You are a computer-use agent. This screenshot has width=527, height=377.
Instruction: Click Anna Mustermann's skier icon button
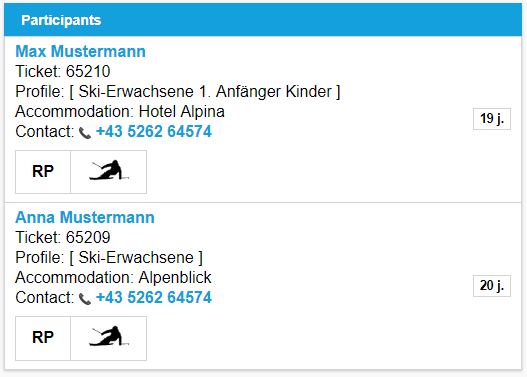point(109,338)
